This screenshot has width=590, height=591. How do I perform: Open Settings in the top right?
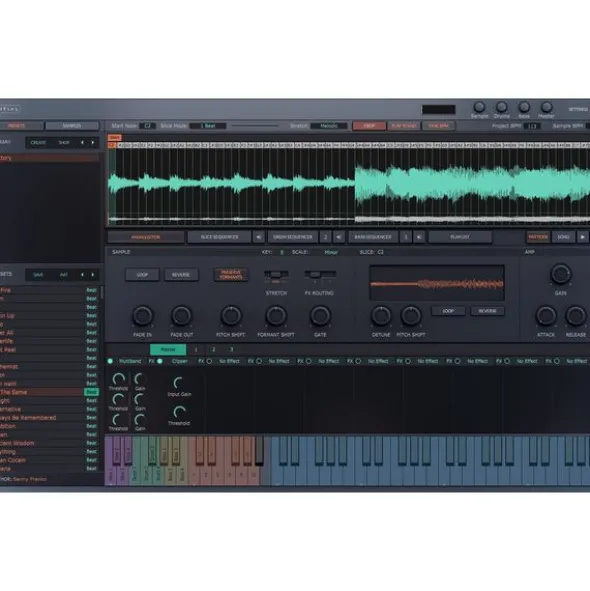578,109
